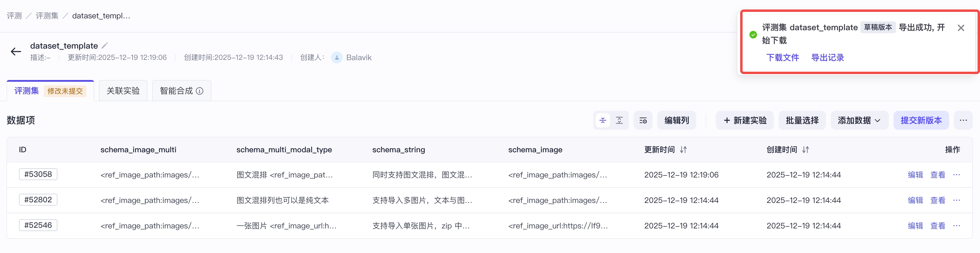Sort by 更新时间 column arrows
The width and height of the screenshot is (980, 253).
pos(683,150)
